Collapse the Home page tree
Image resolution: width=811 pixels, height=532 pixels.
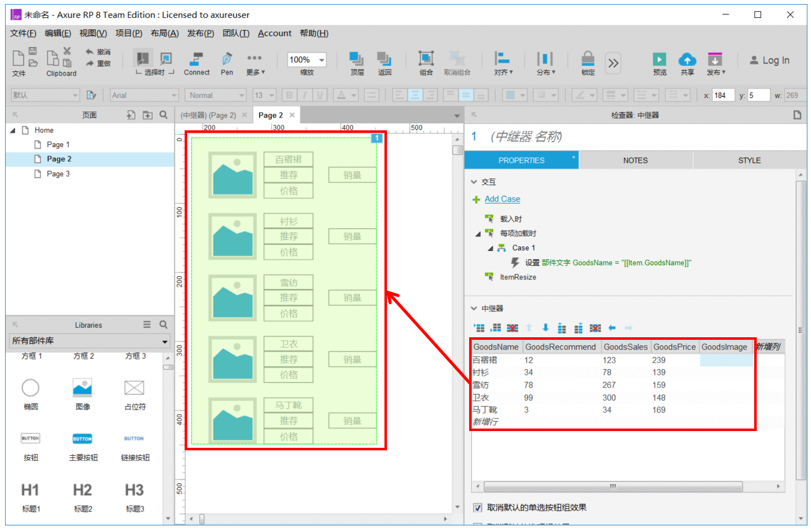pyautogui.click(x=13, y=130)
